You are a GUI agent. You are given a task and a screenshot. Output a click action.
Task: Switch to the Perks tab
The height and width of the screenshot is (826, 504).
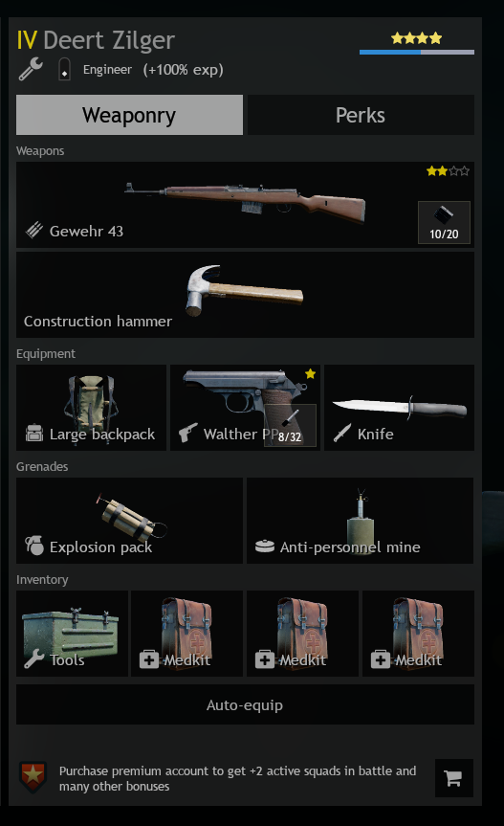[x=361, y=115]
